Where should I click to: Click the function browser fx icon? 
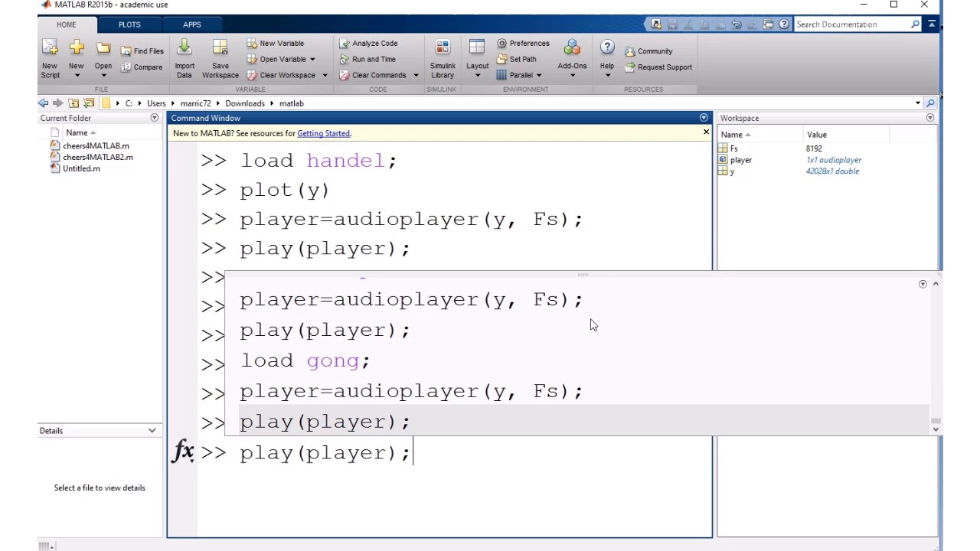tap(184, 452)
